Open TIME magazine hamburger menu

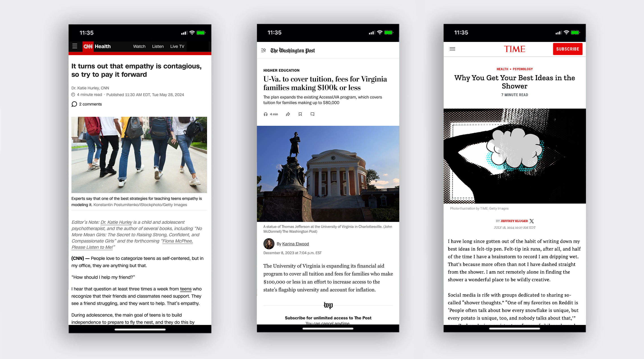[x=453, y=49]
